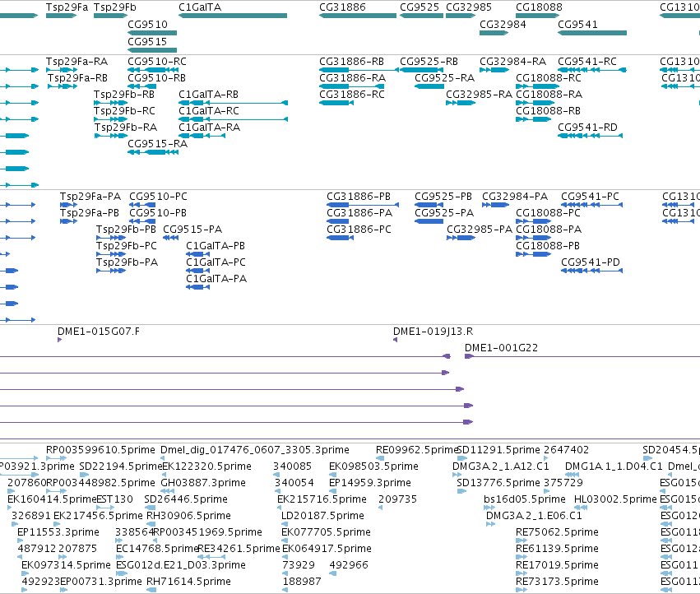Open the Tsp29Fb-RC transcript
This screenshot has height=594, width=700.
(x=111, y=119)
